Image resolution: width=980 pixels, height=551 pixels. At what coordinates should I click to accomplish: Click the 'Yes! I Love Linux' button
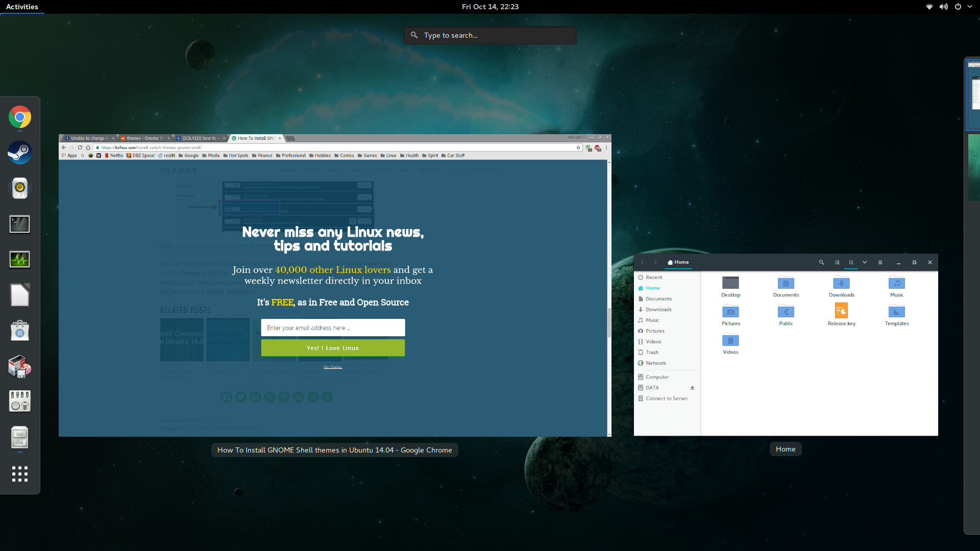(x=333, y=348)
